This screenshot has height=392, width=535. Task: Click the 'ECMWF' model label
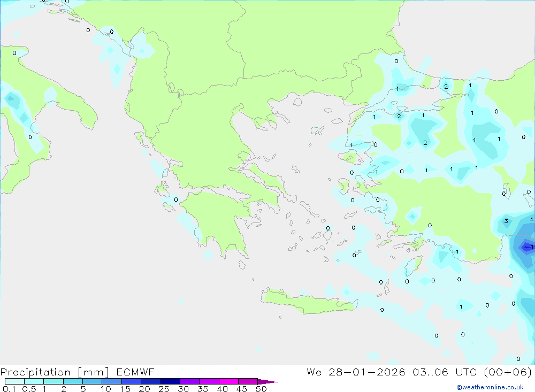pos(135,372)
